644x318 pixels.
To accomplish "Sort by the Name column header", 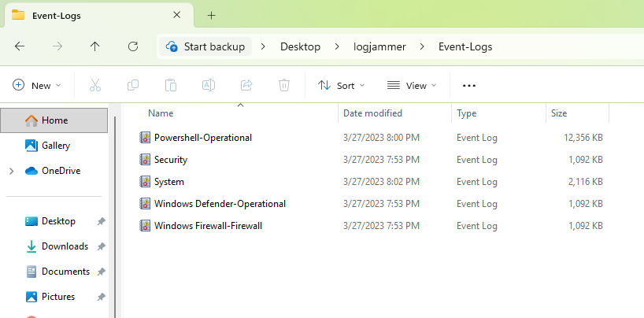I will [161, 113].
